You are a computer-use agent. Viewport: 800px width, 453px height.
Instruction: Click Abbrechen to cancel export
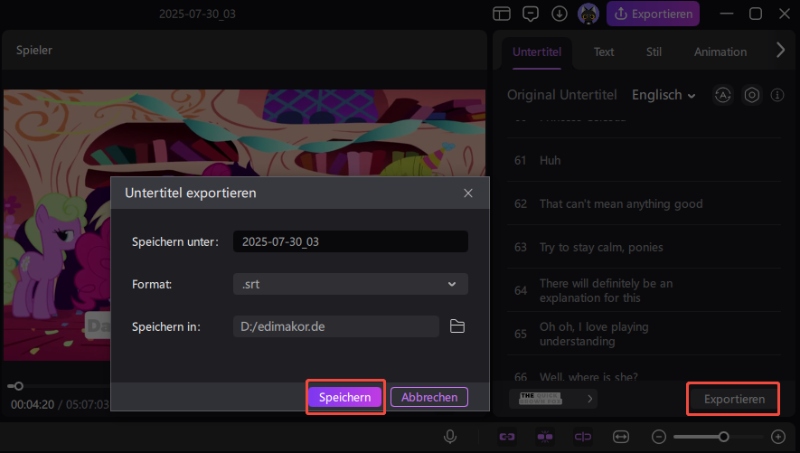point(429,397)
